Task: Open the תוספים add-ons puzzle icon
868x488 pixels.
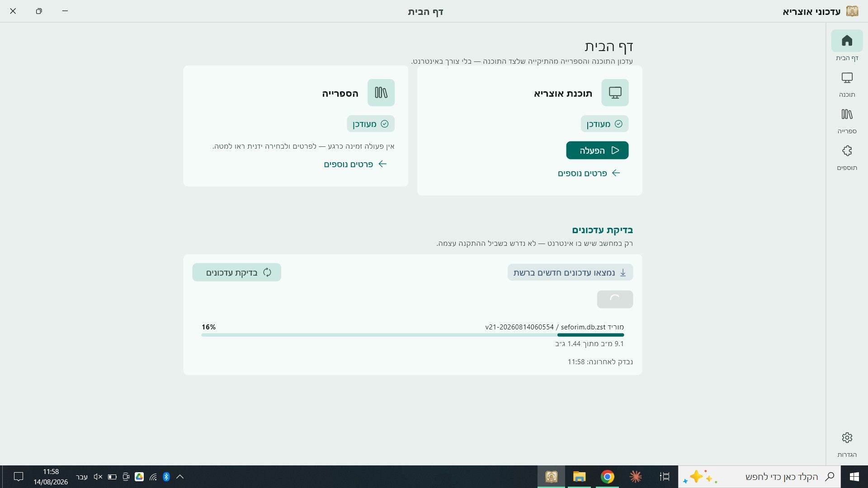Action: (847, 158)
